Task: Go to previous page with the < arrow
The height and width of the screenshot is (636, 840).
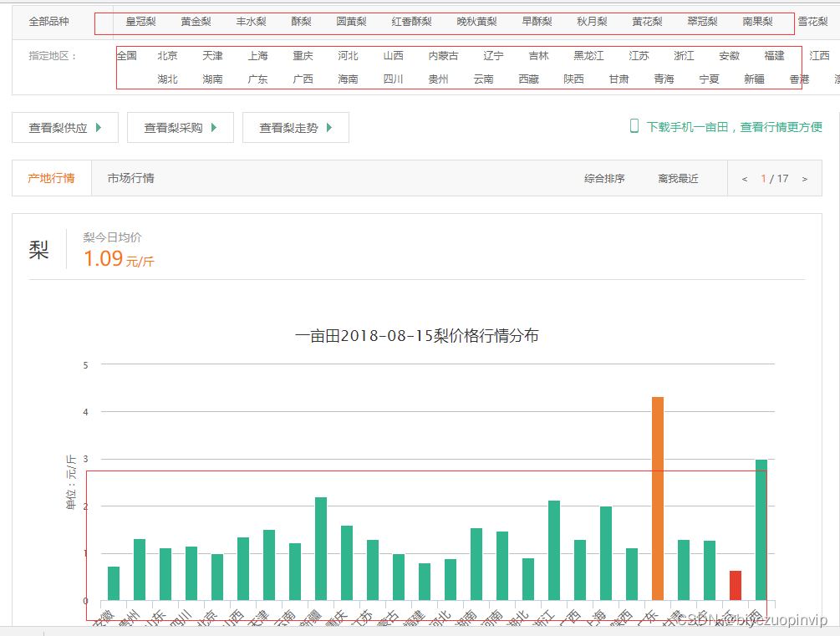Action: tap(744, 178)
